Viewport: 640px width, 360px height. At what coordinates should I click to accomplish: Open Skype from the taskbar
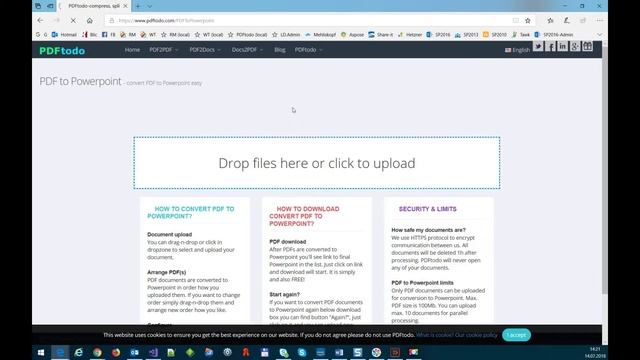click(x=302, y=352)
